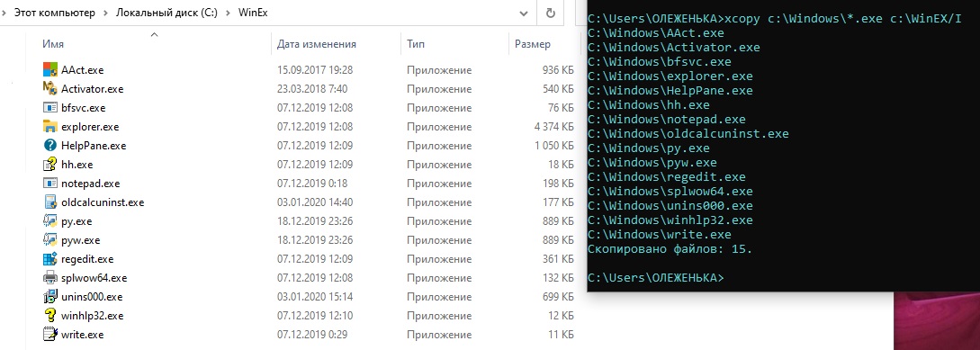Sort files by Размер column
The image size is (980, 350).
(x=533, y=44)
